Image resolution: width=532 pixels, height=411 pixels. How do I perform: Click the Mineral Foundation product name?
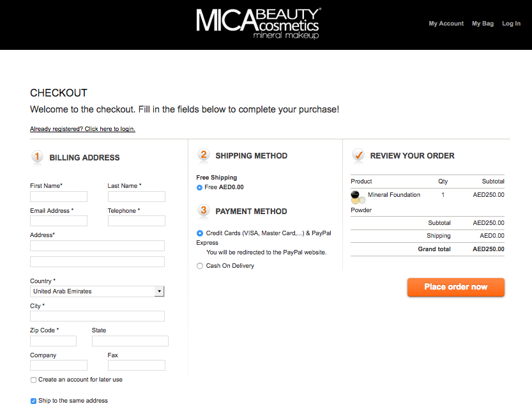(394, 195)
